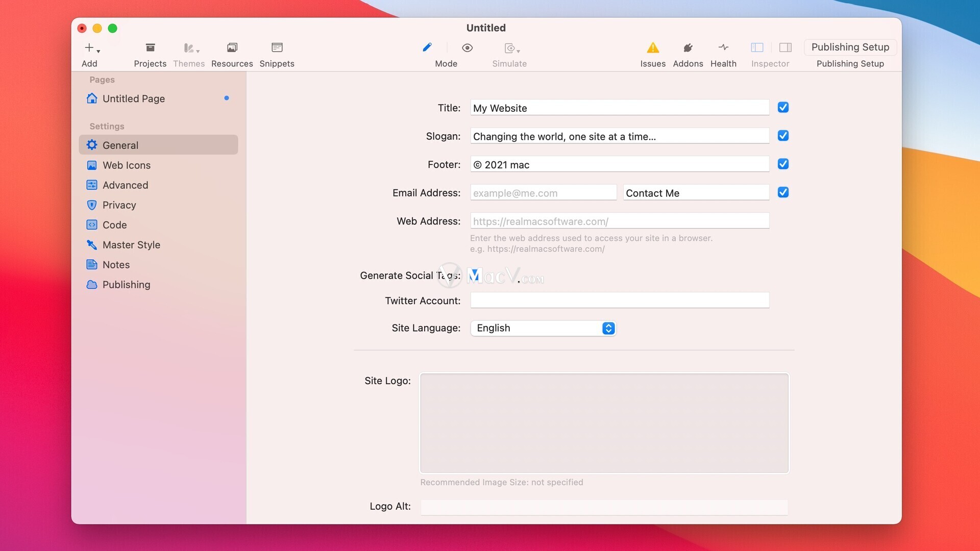980x551 pixels.
Task: Select Privacy settings section
Action: click(x=119, y=205)
